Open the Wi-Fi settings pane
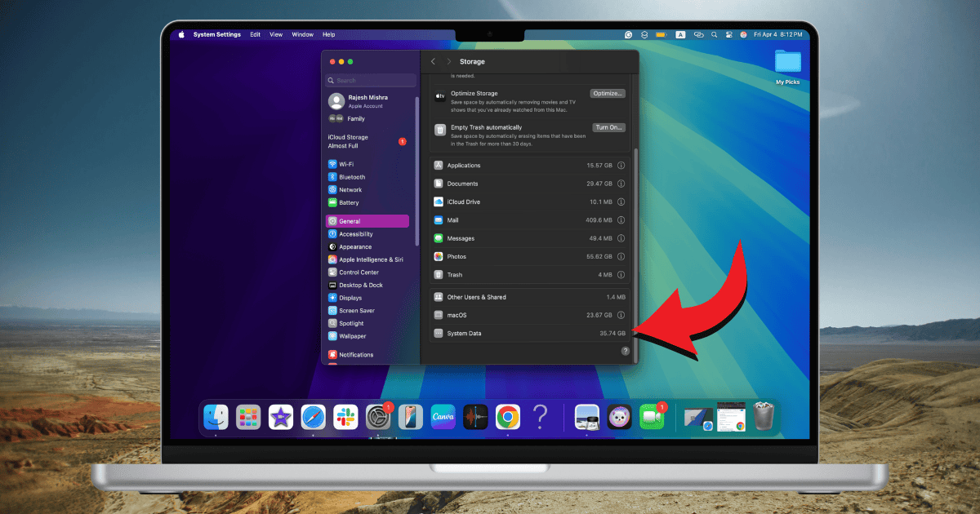 pyautogui.click(x=346, y=164)
